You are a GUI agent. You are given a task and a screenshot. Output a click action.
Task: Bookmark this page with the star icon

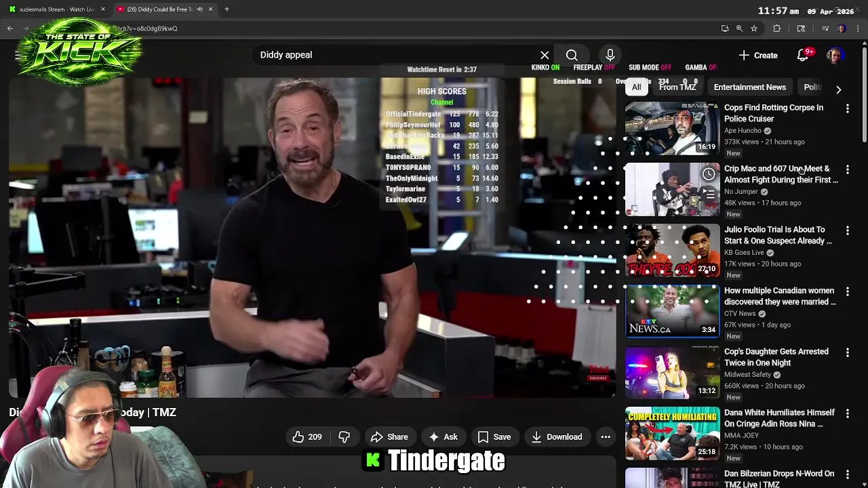753,28
